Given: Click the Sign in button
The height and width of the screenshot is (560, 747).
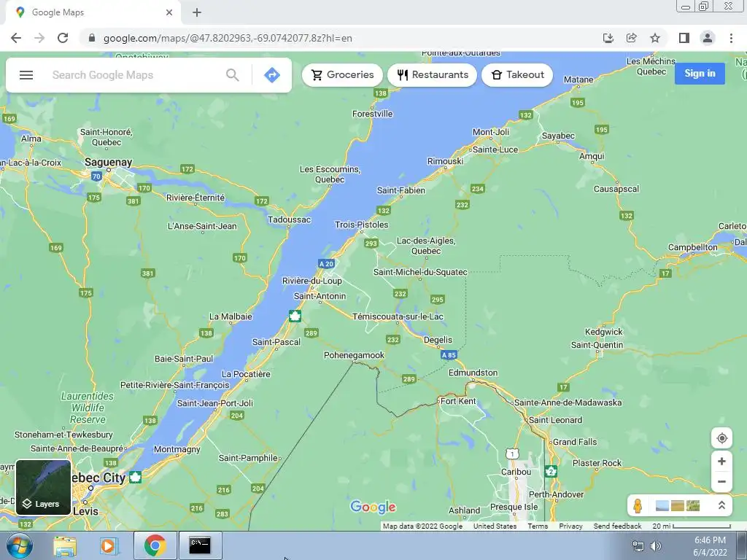Looking at the screenshot, I should (x=700, y=74).
